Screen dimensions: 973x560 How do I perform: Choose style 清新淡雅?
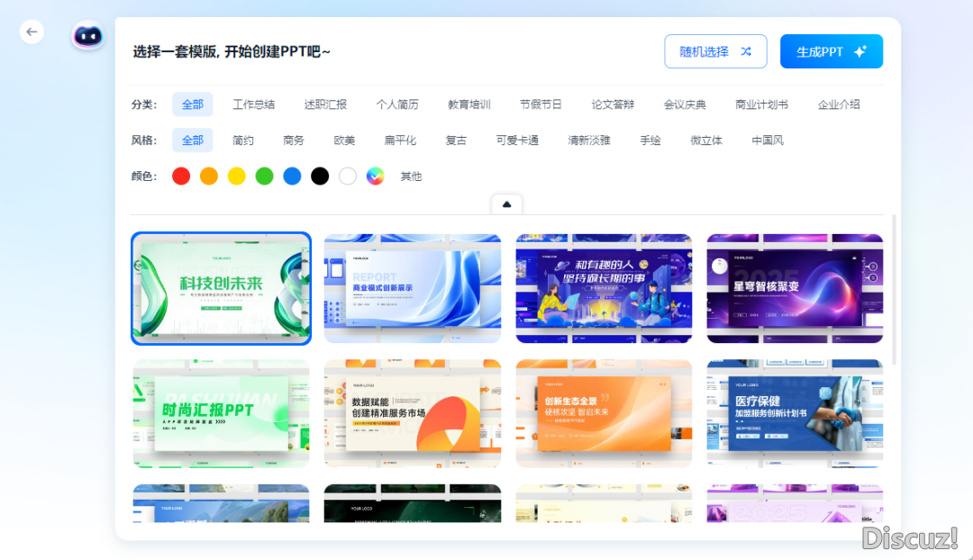(589, 140)
